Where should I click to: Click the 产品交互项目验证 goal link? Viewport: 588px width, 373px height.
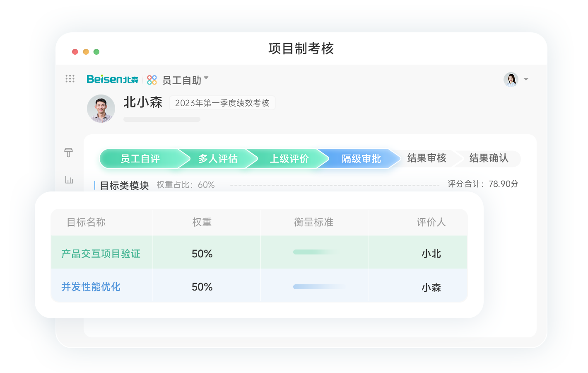click(x=101, y=254)
